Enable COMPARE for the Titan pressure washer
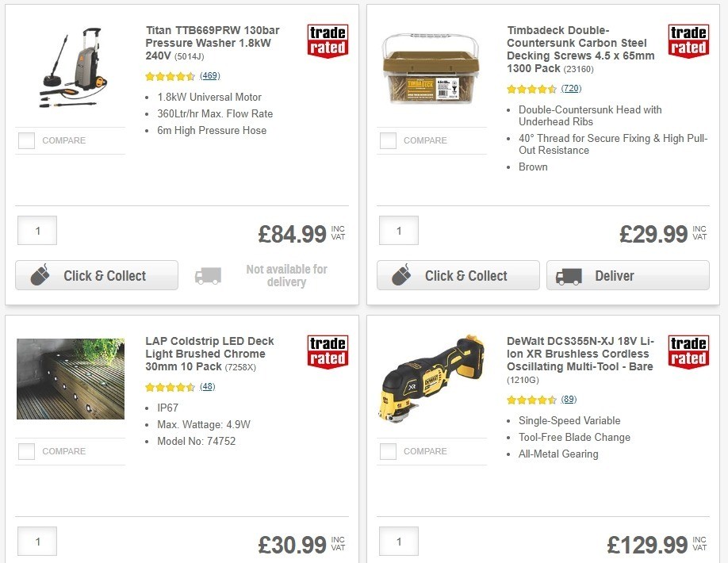Image resolution: width=728 pixels, height=563 pixels. click(26, 140)
